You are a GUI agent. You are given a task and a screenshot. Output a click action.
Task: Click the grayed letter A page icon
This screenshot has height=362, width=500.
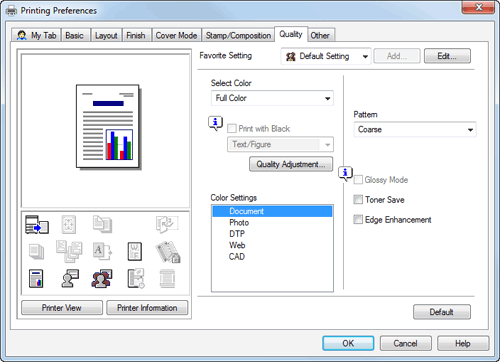point(102,251)
